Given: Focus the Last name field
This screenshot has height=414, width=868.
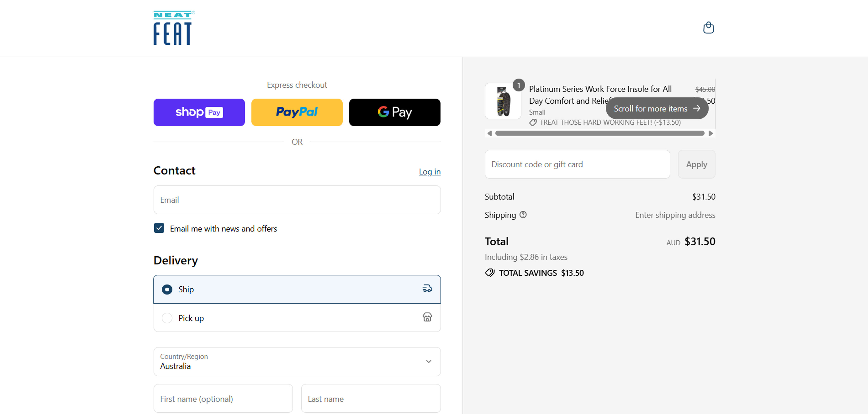Looking at the screenshot, I should tap(371, 399).
